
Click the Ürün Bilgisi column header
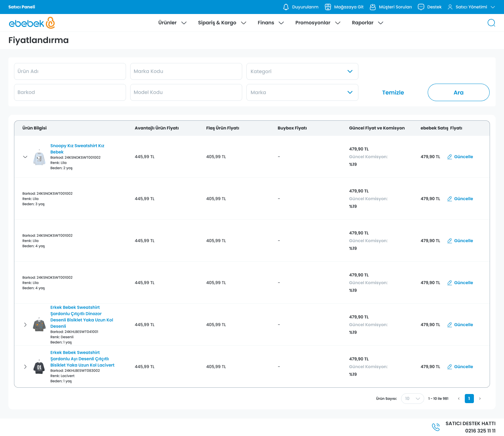click(x=34, y=128)
